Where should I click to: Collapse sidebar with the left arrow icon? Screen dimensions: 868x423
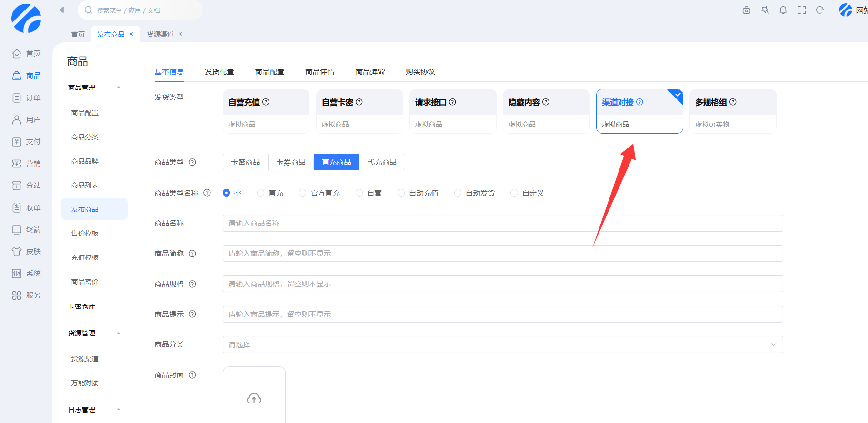[61, 10]
